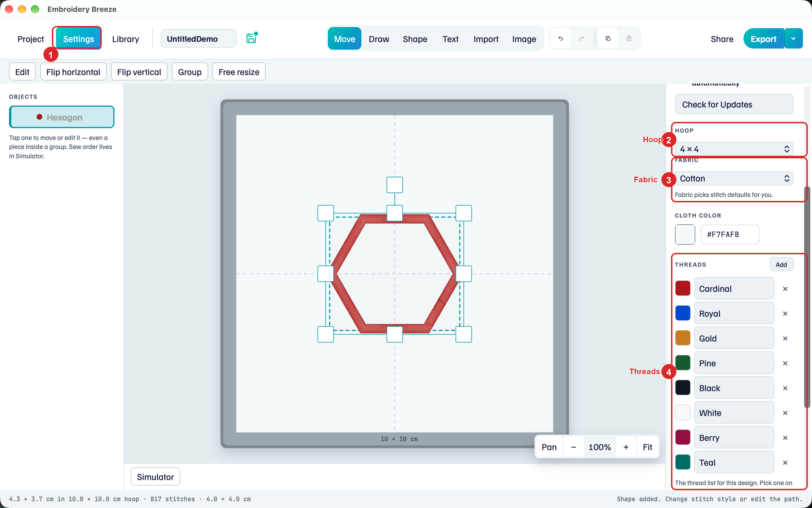Viewport: 812px width, 508px height.
Task: Switch to the Settings tab
Action: click(78, 39)
